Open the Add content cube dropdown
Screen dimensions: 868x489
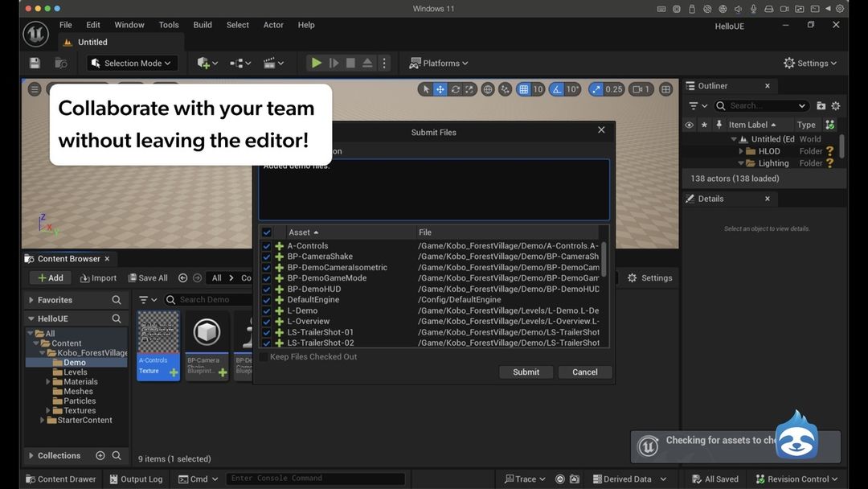pyautogui.click(x=207, y=63)
